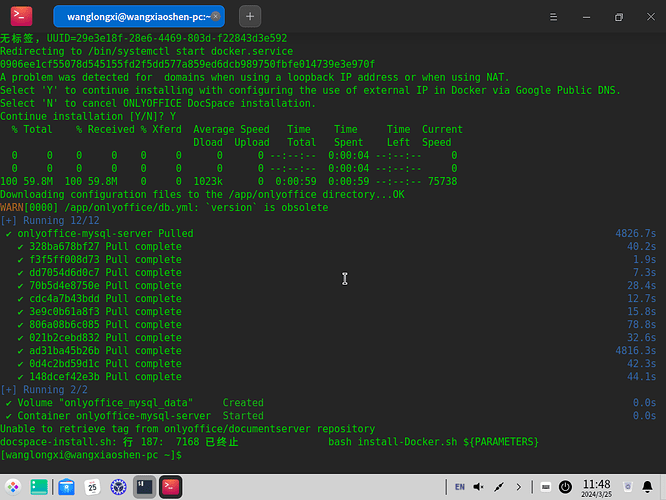Image resolution: width=666 pixels, height=500 pixels.
Task: Click the '1023k' average download speed value
Action: [x=208, y=181]
